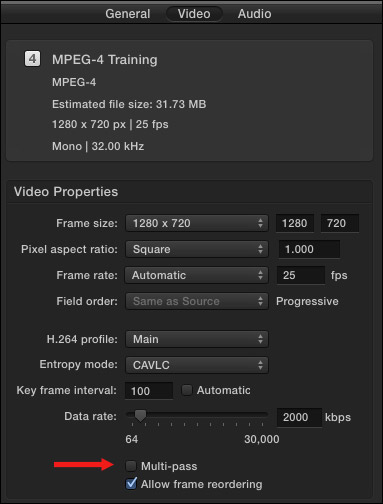Open the Frame size dropdown
This screenshot has width=383, height=504.
(x=197, y=223)
